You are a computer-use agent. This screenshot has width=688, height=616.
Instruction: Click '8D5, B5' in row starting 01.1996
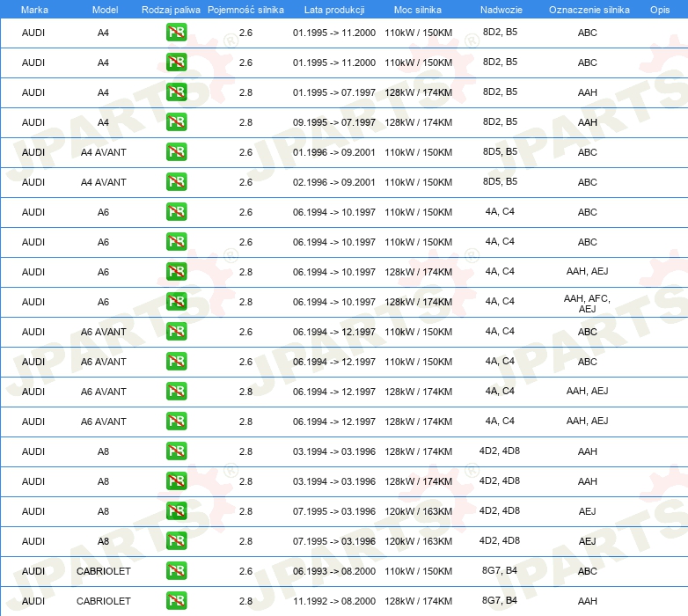click(500, 151)
